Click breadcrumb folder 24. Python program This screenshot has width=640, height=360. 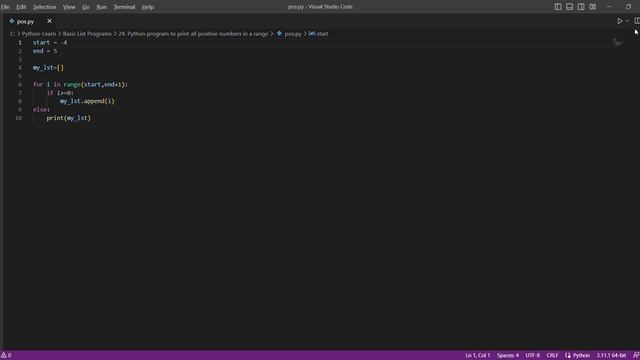pos(193,34)
